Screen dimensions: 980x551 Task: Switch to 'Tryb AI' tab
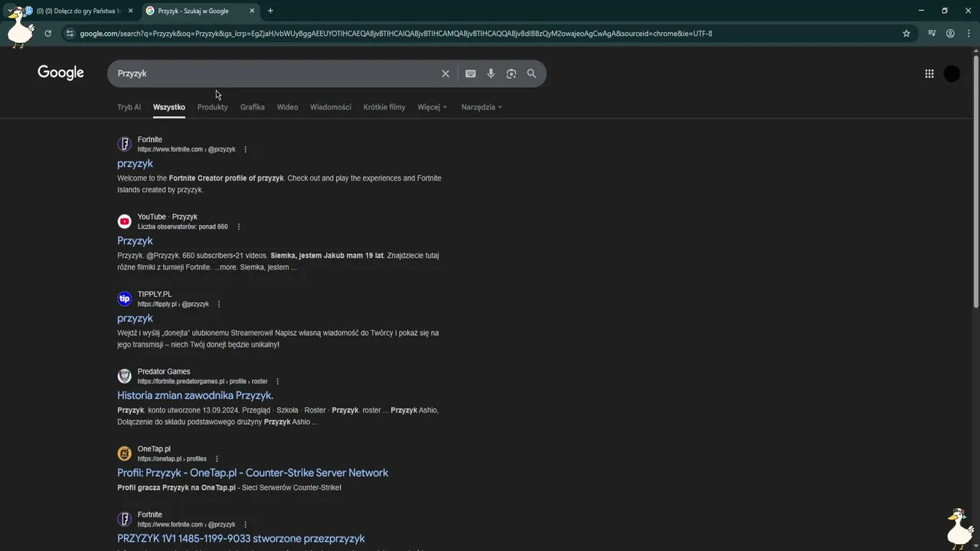129,107
